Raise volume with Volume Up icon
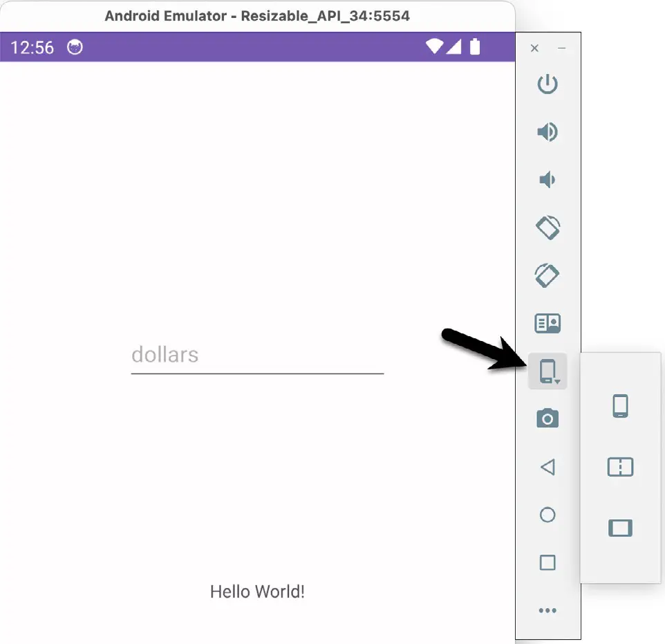The image size is (665, 644). click(x=547, y=131)
